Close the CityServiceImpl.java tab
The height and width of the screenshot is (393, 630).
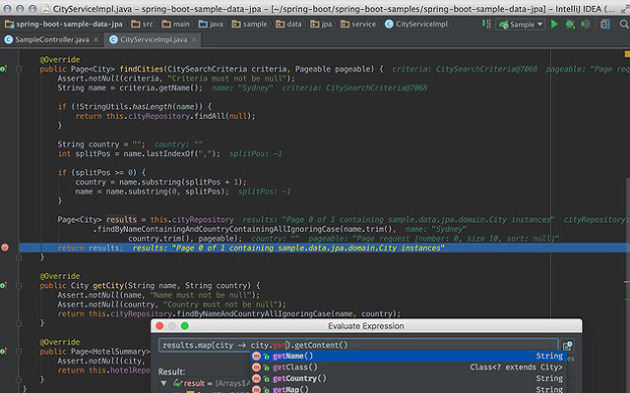(194, 39)
